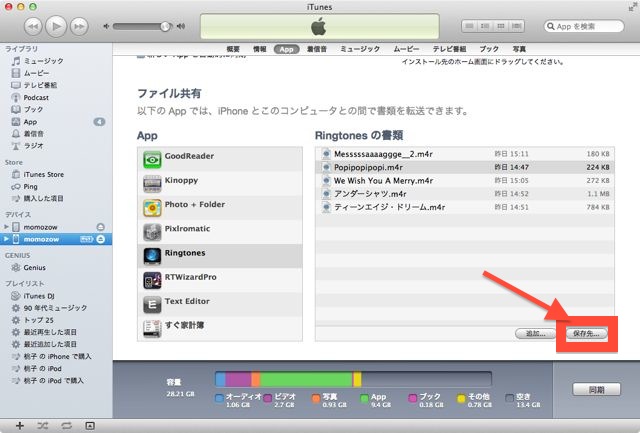Open the 桃子 の iPod playlist
The height and width of the screenshot is (433, 640).
[x=42, y=369]
